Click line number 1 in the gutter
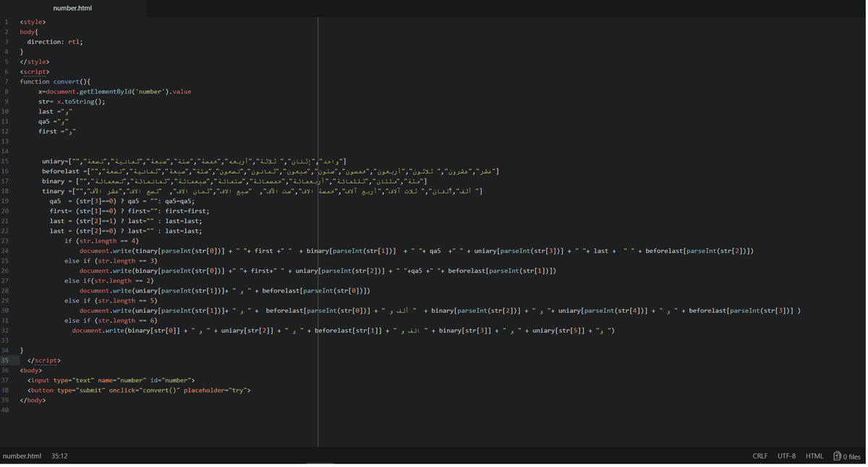The width and height of the screenshot is (868, 467). point(6,22)
